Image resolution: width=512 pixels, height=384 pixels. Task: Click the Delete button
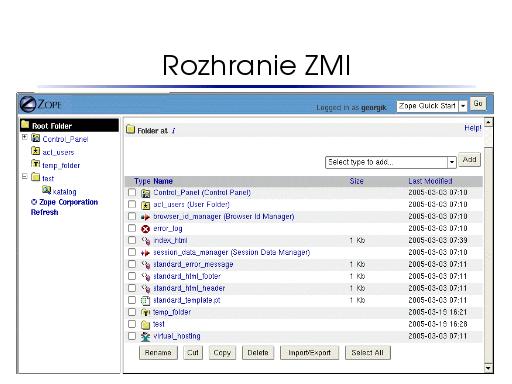point(258,353)
